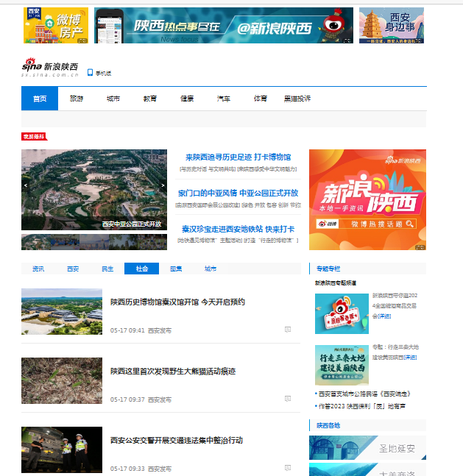Screen dimensions: 463x476
Task: Open the main carousel image of 西安中亚公园
Action: [x=94, y=189]
